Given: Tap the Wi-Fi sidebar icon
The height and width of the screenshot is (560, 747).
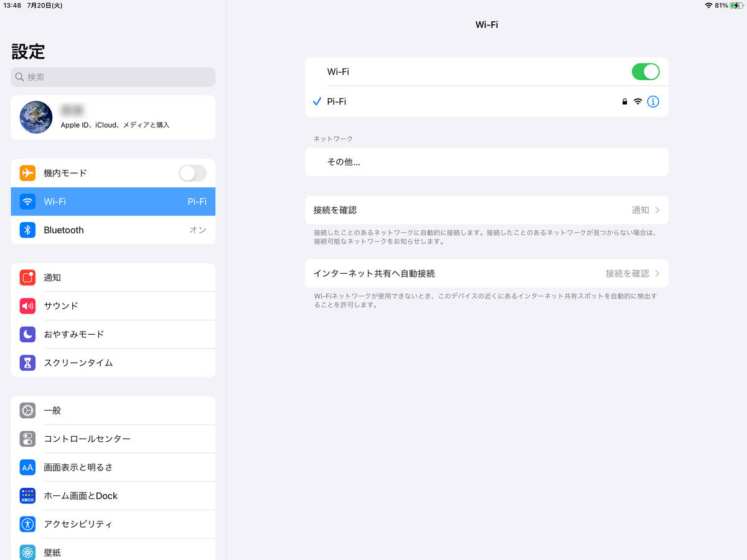Looking at the screenshot, I should [27, 202].
